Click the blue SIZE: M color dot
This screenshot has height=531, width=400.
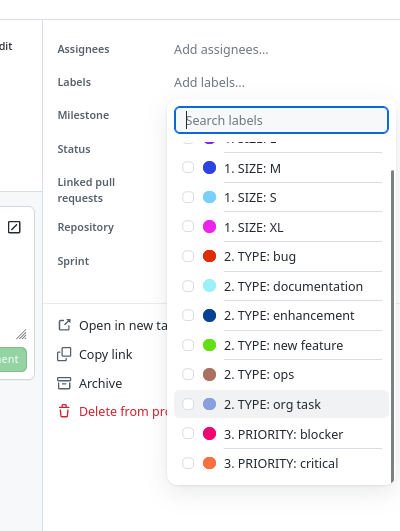tap(209, 168)
